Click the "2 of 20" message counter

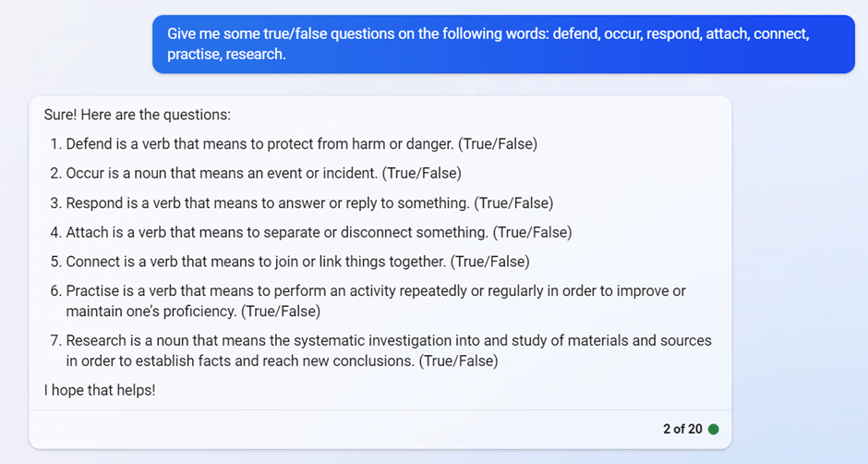[682, 430]
